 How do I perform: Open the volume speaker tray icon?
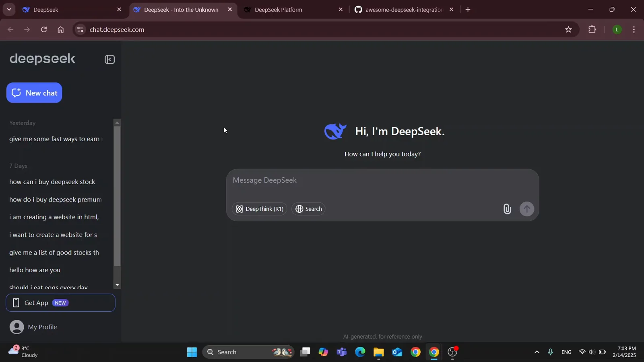tap(591, 352)
